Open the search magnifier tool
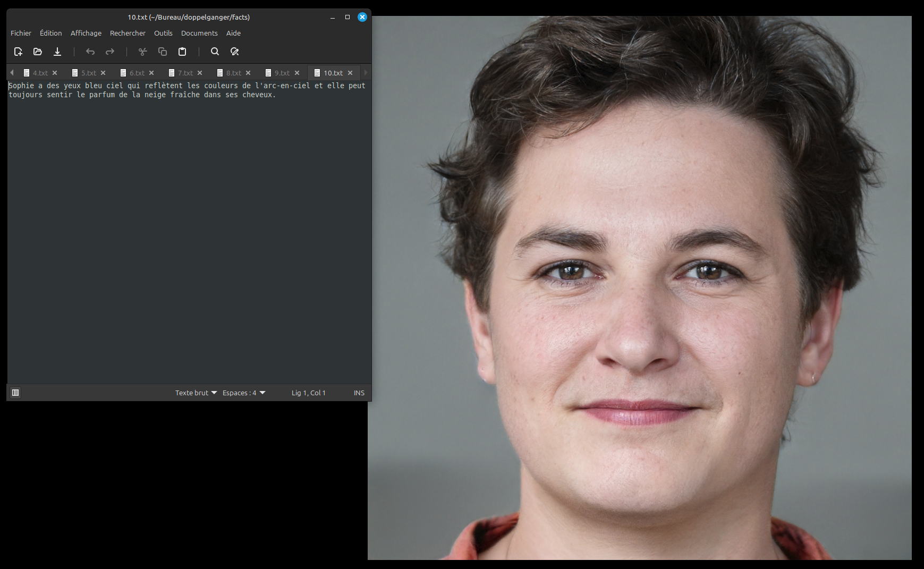The width and height of the screenshot is (924, 569). (x=215, y=52)
